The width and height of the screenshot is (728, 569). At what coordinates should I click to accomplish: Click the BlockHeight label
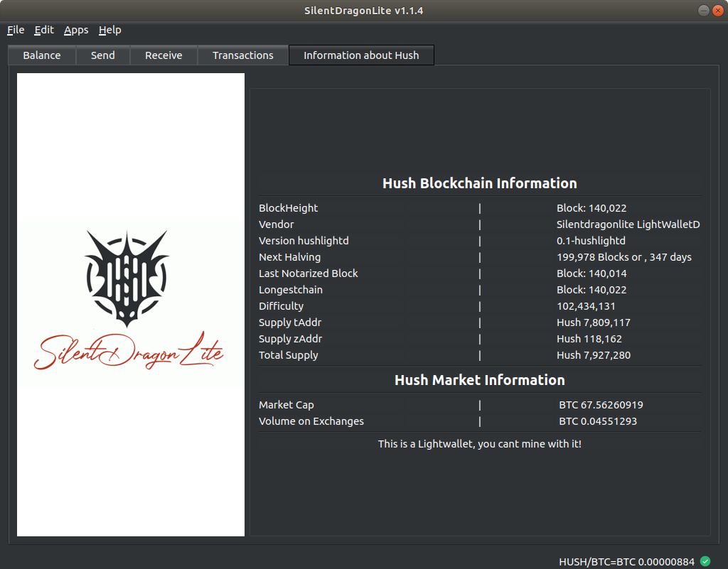click(x=289, y=208)
